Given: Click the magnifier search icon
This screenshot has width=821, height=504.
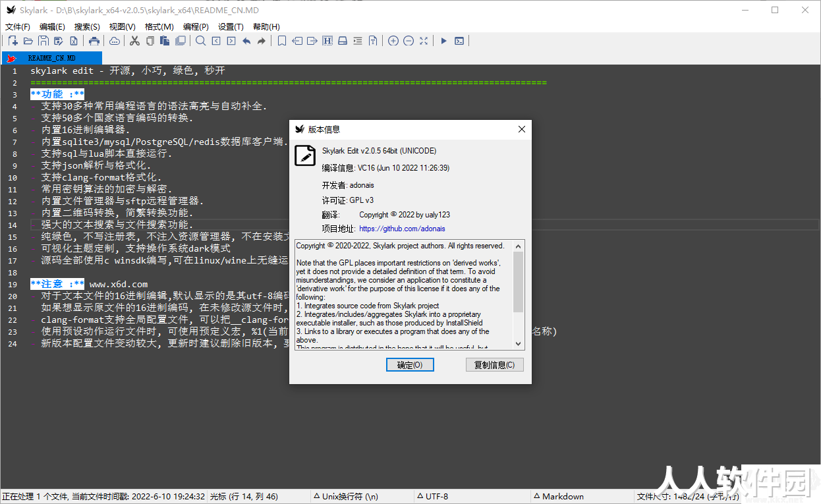Looking at the screenshot, I should click(x=201, y=41).
